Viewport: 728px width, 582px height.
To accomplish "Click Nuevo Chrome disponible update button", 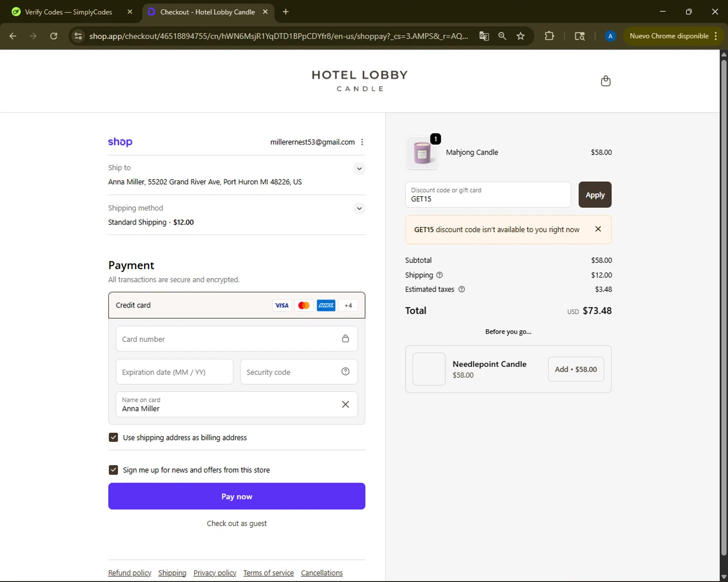I will (x=673, y=36).
